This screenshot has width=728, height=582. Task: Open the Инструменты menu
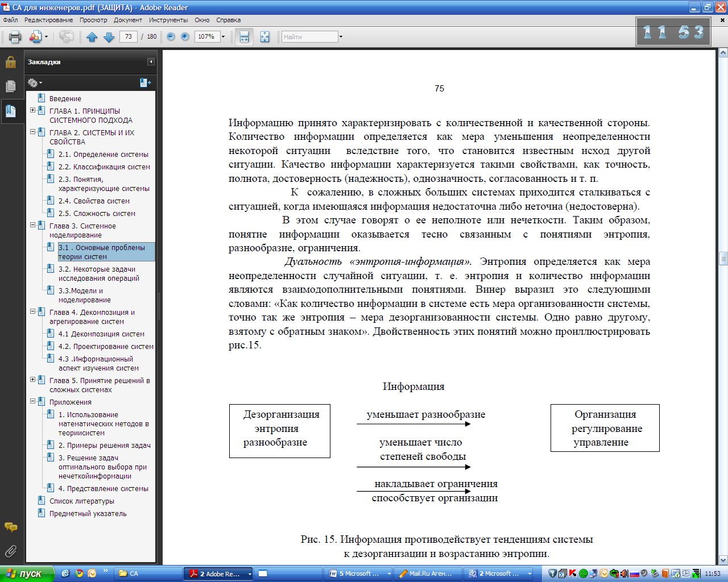point(168,20)
